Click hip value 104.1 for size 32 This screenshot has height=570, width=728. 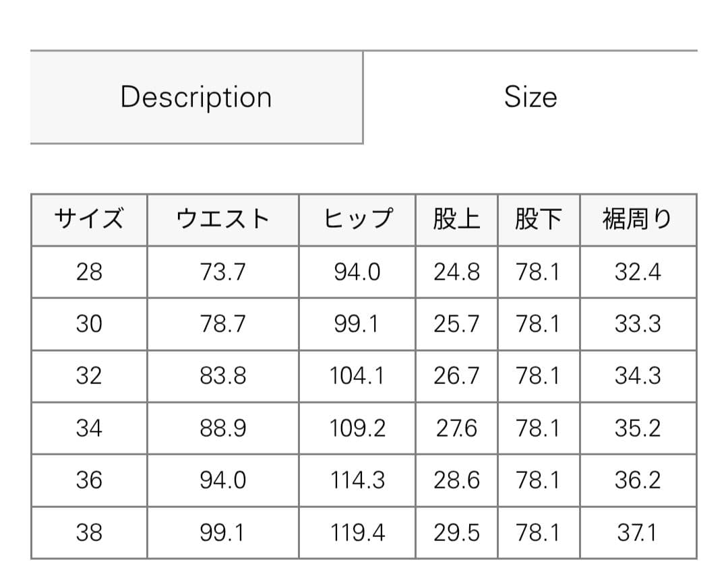[x=357, y=375]
